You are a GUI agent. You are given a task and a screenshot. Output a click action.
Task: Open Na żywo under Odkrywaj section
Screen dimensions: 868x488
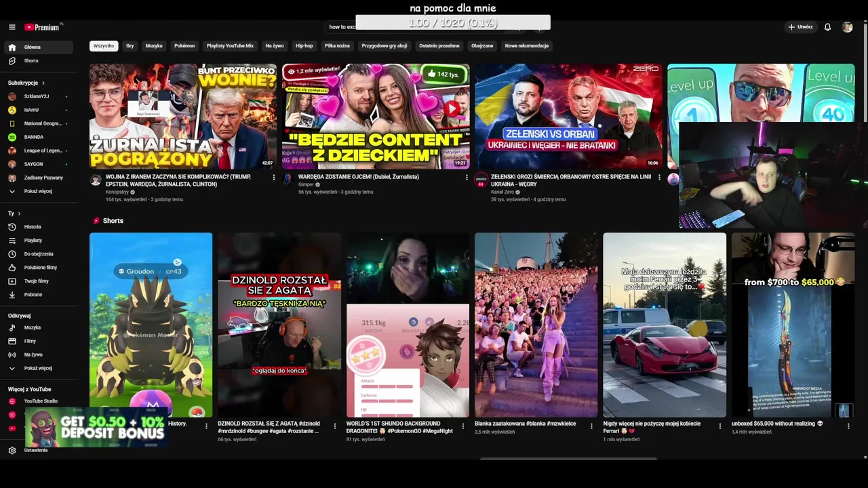pos(38,355)
